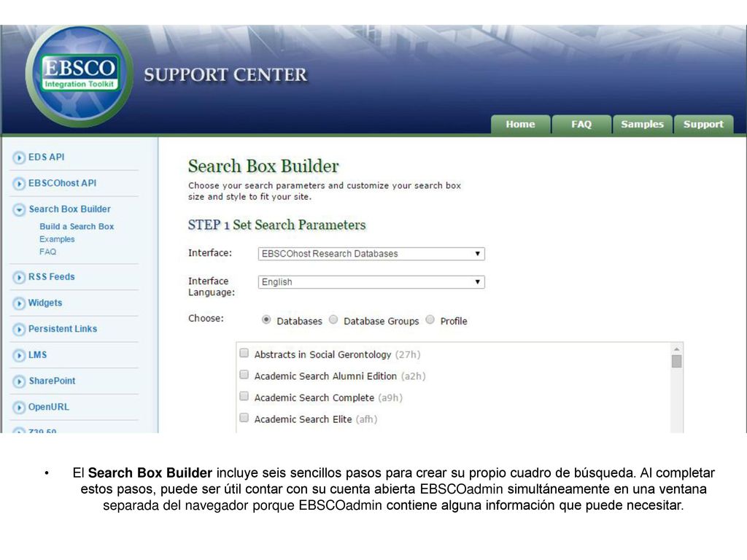Open LMS sidebar section

point(38,355)
